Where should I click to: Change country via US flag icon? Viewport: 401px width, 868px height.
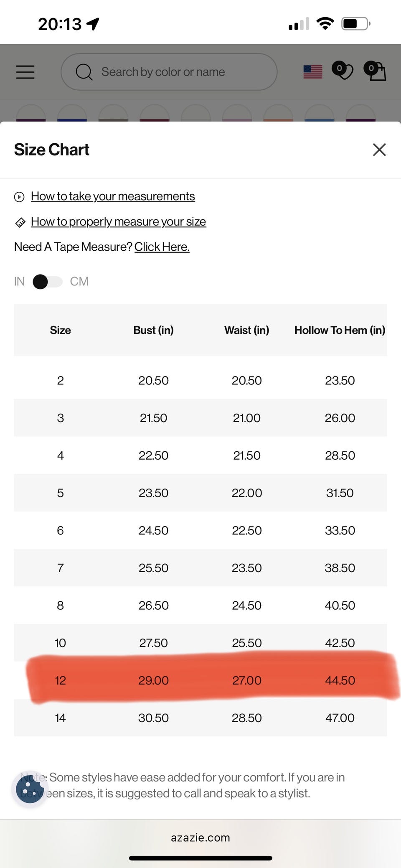point(313,72)
